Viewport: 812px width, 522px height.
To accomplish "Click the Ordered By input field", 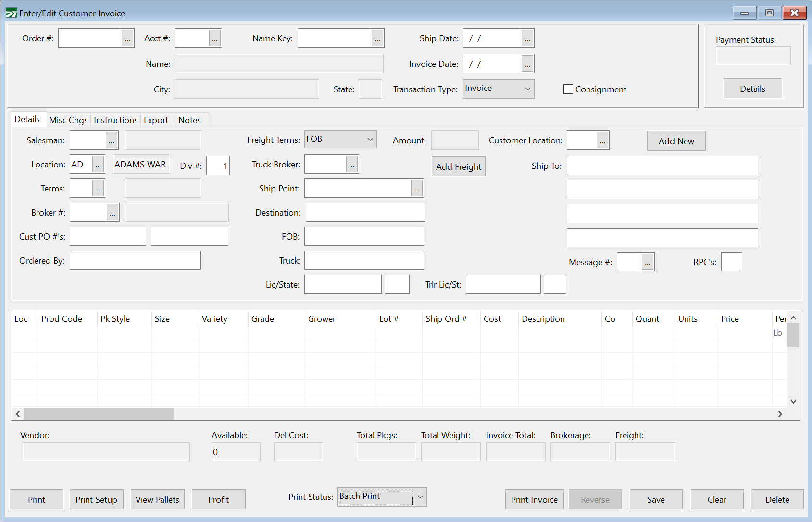I will point(135,260).
